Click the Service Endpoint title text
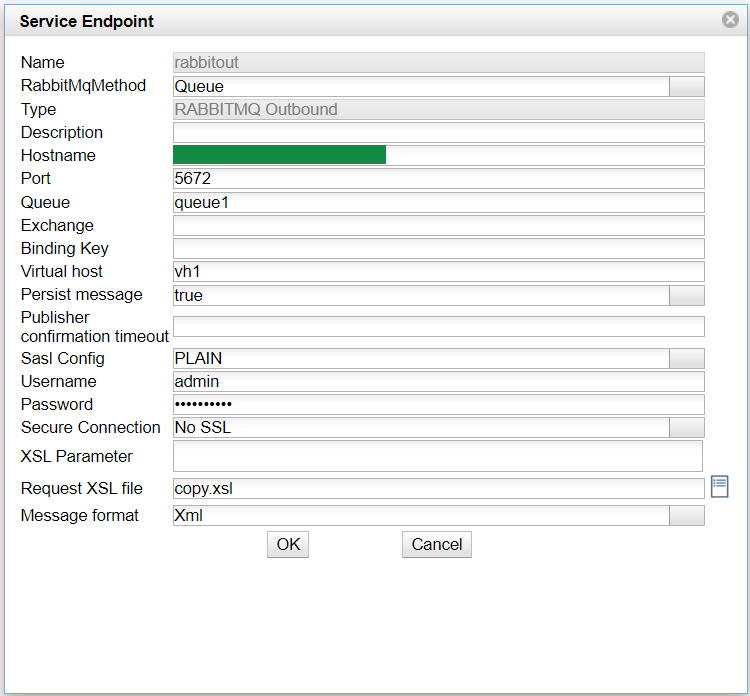The height and width of the screenshot is (696, 750). pyautogui.click(x=87, y=22)
